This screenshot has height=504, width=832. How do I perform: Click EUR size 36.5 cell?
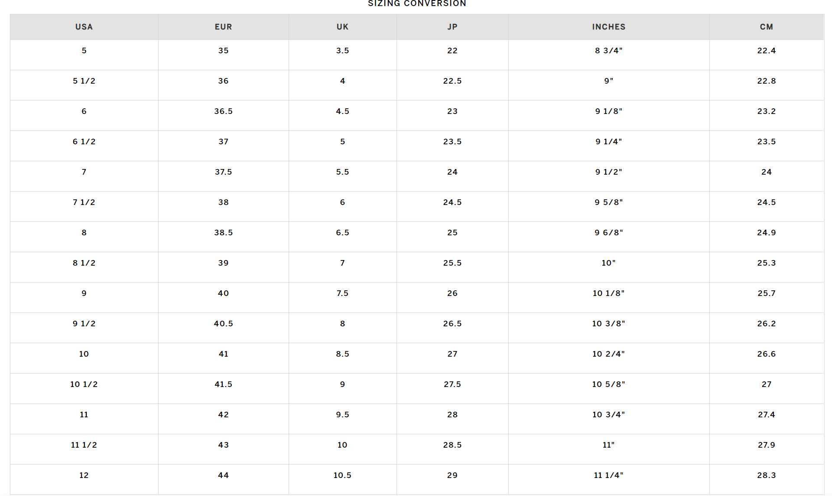pos(223,111)
